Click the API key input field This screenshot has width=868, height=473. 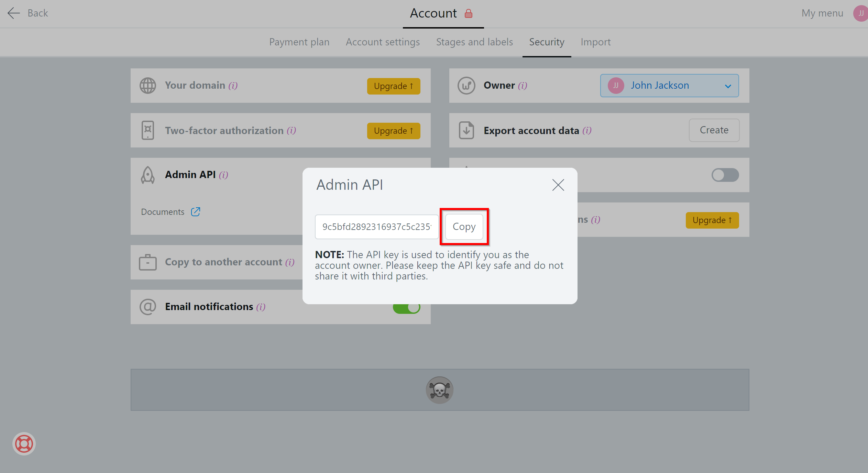pos(377,227)
